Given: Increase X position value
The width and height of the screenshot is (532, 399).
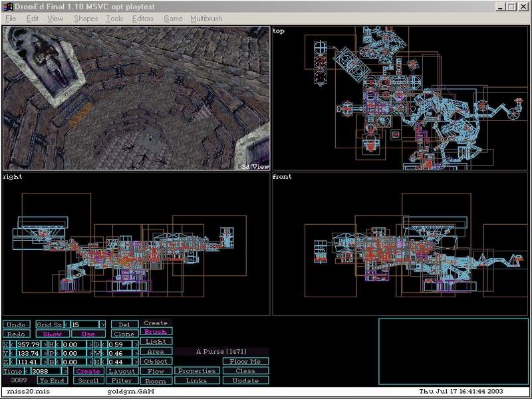Looking at the screenshot, I should pyautogui.click(x=45, y=344).
